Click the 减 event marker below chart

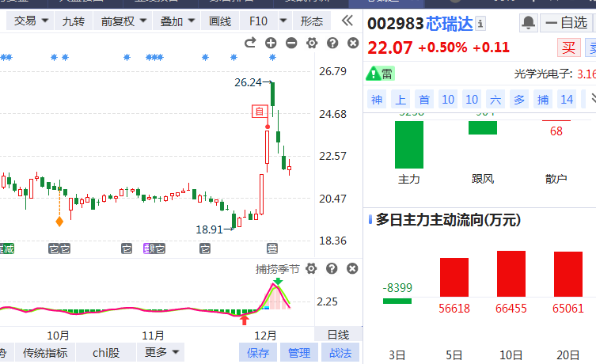[x=7, y=249]
